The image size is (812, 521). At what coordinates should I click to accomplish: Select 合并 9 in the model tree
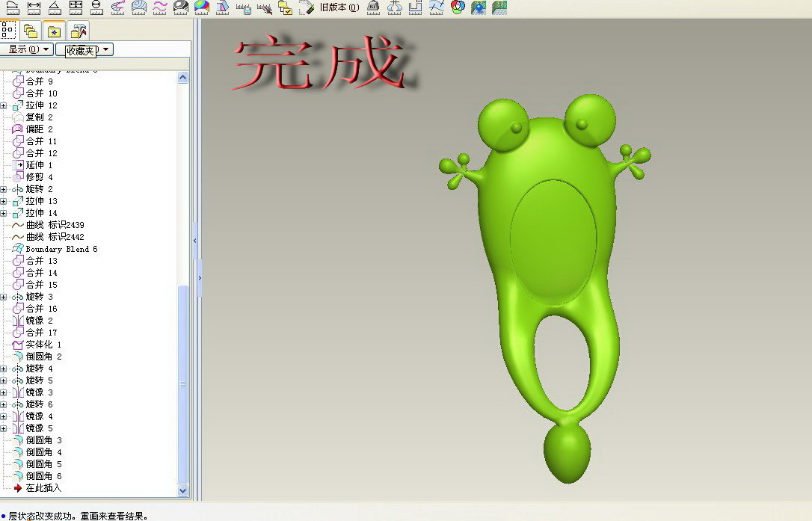coord(33,81)
